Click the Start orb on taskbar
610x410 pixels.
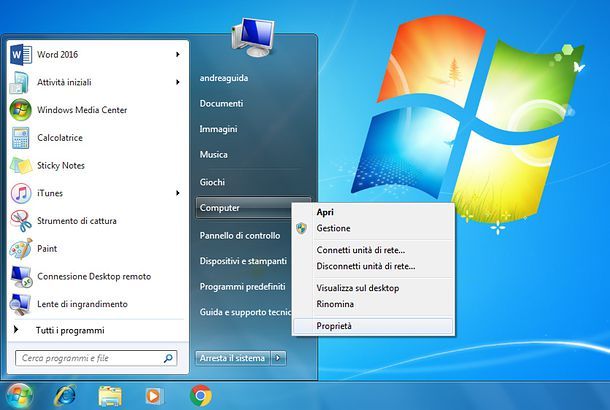tap(19, 396)
